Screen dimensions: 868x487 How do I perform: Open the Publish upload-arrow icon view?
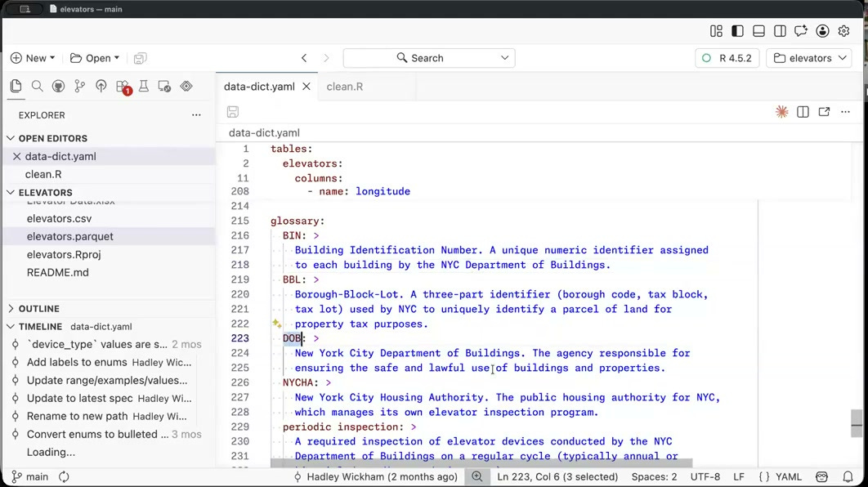[101, 86]
